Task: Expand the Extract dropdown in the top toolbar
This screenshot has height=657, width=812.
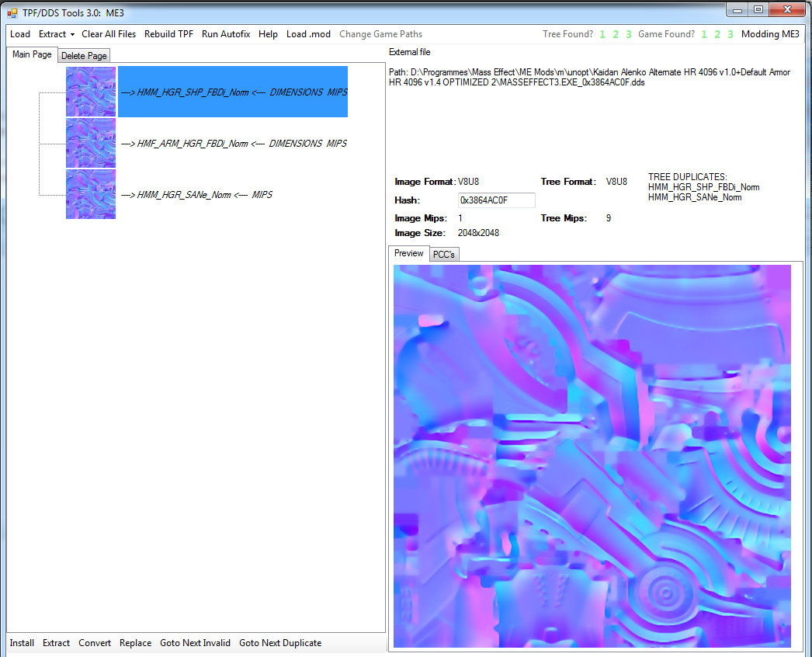Action: click(x=57, y=34)
